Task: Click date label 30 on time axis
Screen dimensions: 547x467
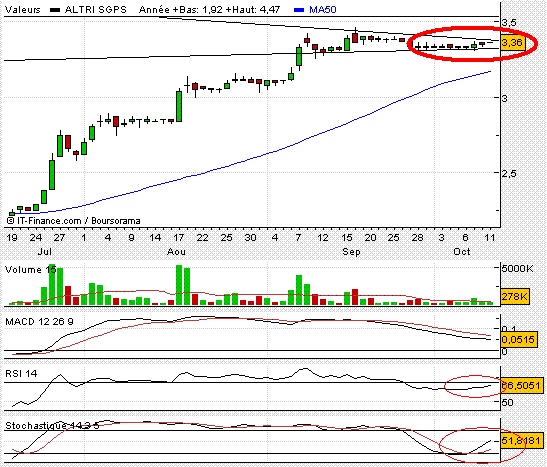Action: point(250,238)
